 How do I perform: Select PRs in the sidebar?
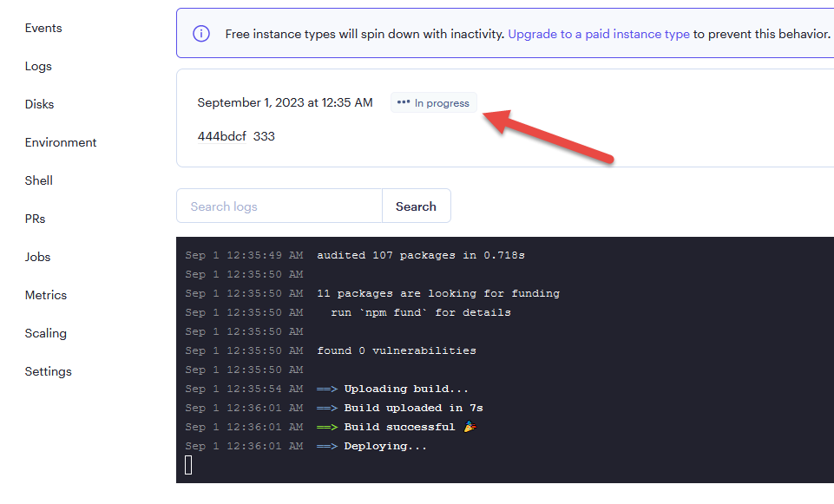coord(35,219)
